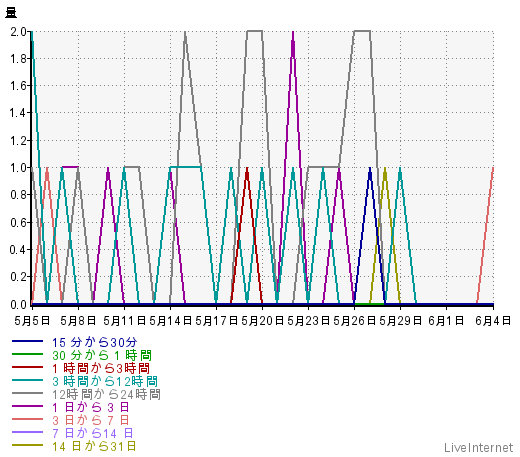
Task: Click the purple 1日から3日 legend line
Action: 27,406
